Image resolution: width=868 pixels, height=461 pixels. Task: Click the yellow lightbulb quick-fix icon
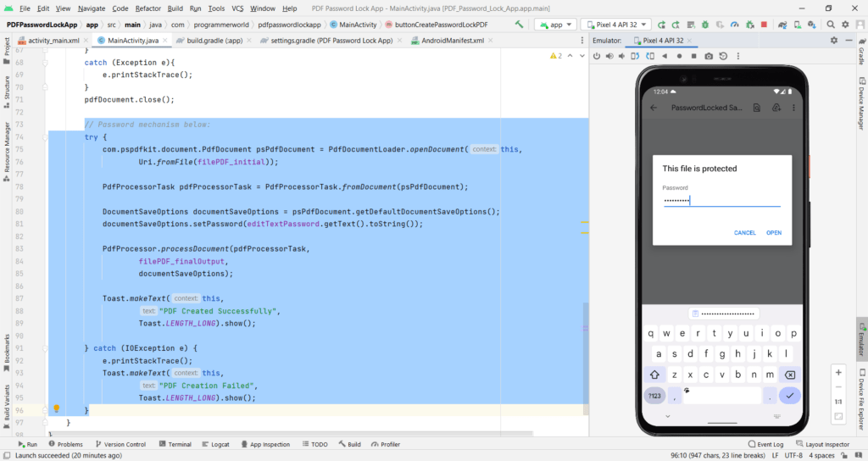tap(56, 408)
